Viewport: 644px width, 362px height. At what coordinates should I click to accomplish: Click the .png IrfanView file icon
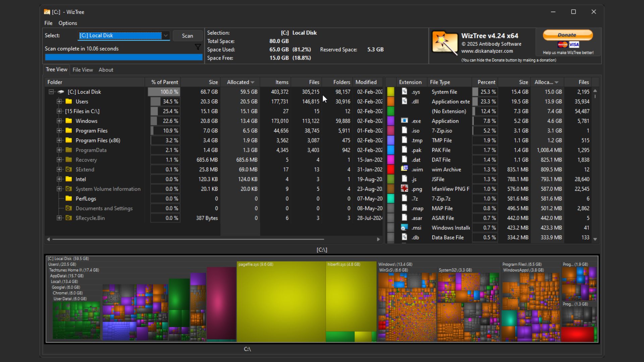point(405,189)
